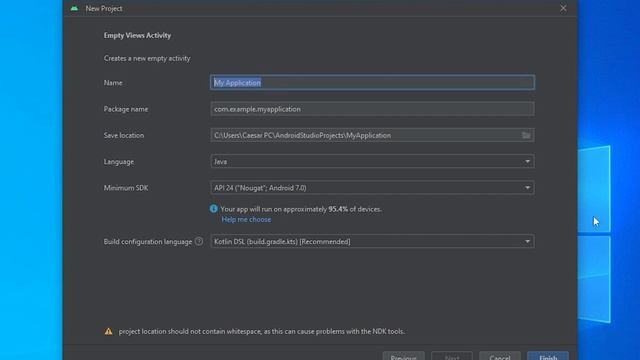This screenshot has width=640, height=360.
Task: Open the Help me choose link
Action: 246,219
